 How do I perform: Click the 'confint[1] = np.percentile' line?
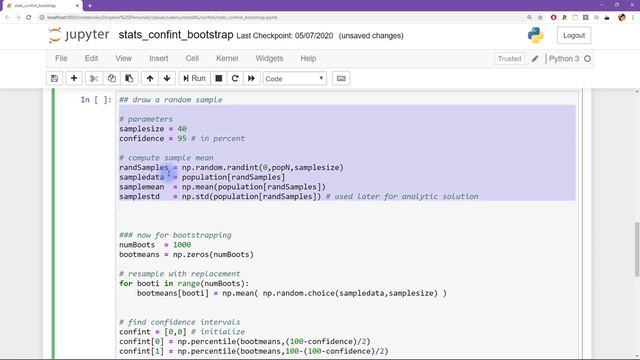(254, 351)
